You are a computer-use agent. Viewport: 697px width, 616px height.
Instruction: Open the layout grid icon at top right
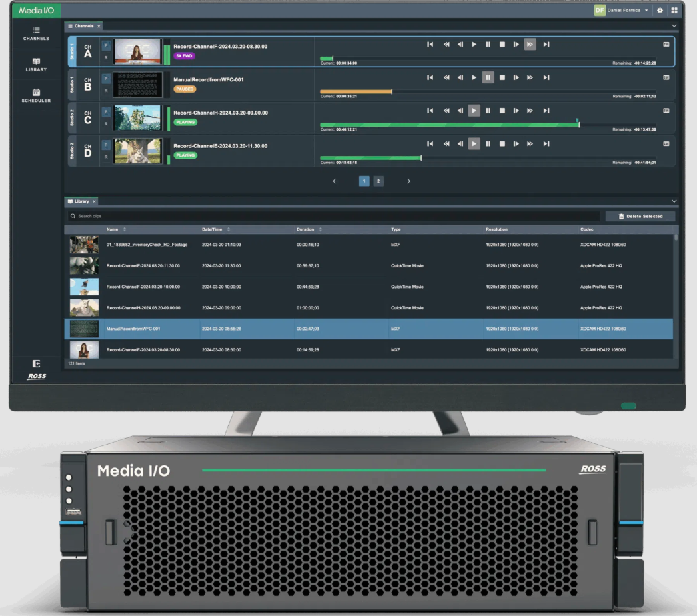[x=674, y=11]
